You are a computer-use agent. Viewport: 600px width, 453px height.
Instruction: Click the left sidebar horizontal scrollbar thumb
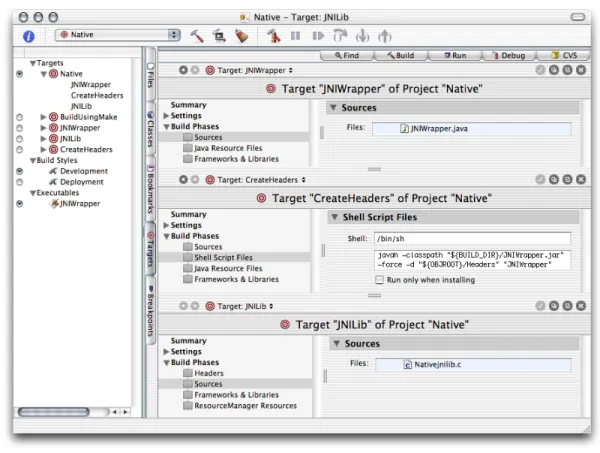tap(54, 412)
